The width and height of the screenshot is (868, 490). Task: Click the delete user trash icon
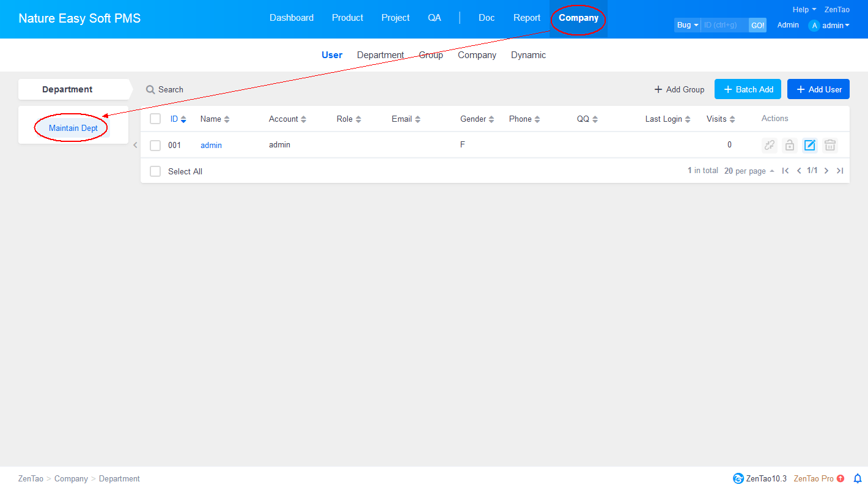pos(829,145)
